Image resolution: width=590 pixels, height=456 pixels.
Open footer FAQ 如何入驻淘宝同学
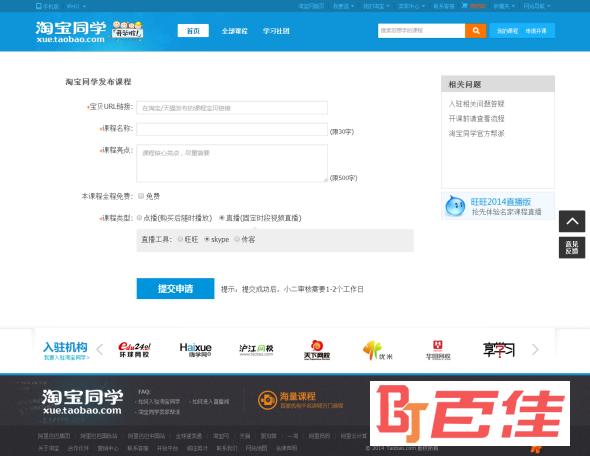[158, 402]
